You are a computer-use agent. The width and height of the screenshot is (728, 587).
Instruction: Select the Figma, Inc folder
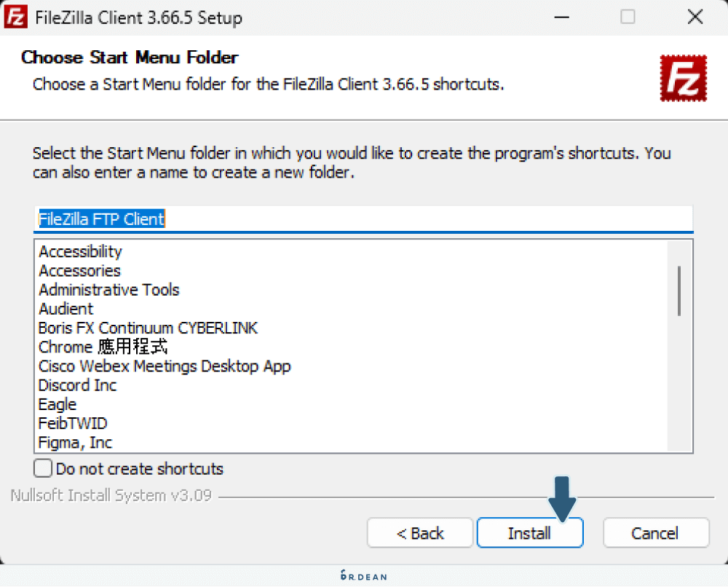click(x=76, y=443)
